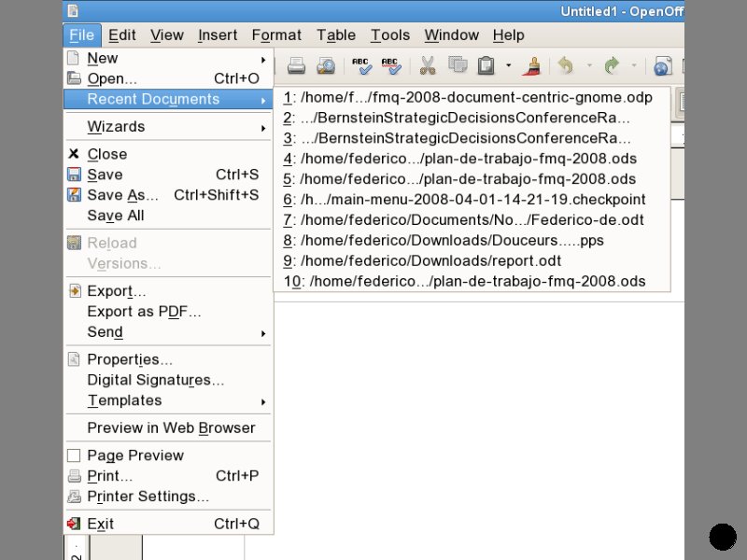Open recent file report.odt
The height and width of the screenshot is (560, 747).
tap(430, 261)
